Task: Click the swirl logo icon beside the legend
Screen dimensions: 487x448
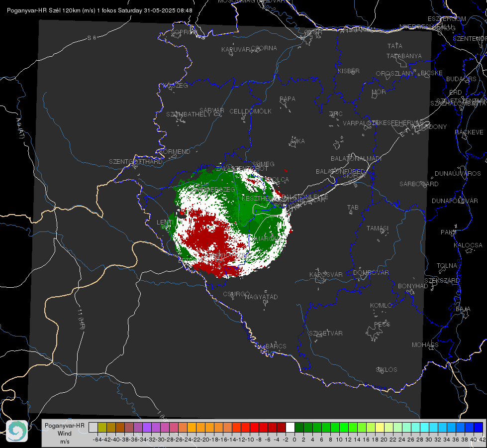Action: [17, 431]
